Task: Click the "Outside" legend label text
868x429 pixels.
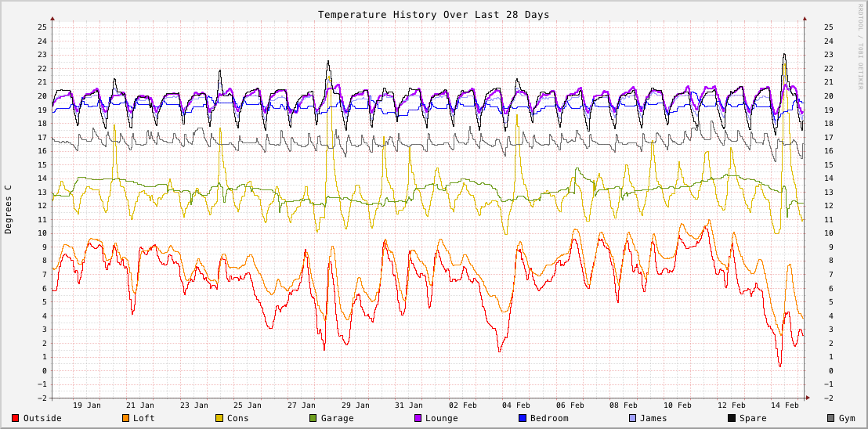Action: pyautogui.click(x=42, y=418)
